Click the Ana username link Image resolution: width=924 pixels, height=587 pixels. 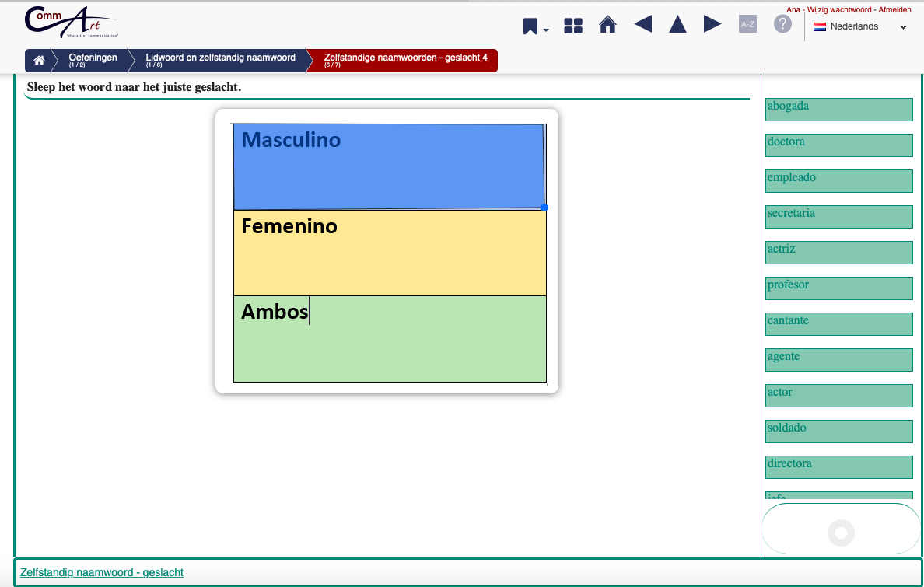pos(793,9)
